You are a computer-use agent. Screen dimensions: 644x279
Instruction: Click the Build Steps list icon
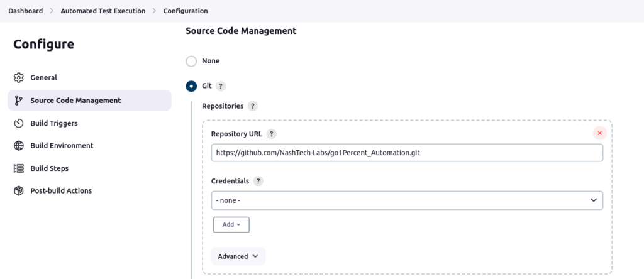pos(19,168)
